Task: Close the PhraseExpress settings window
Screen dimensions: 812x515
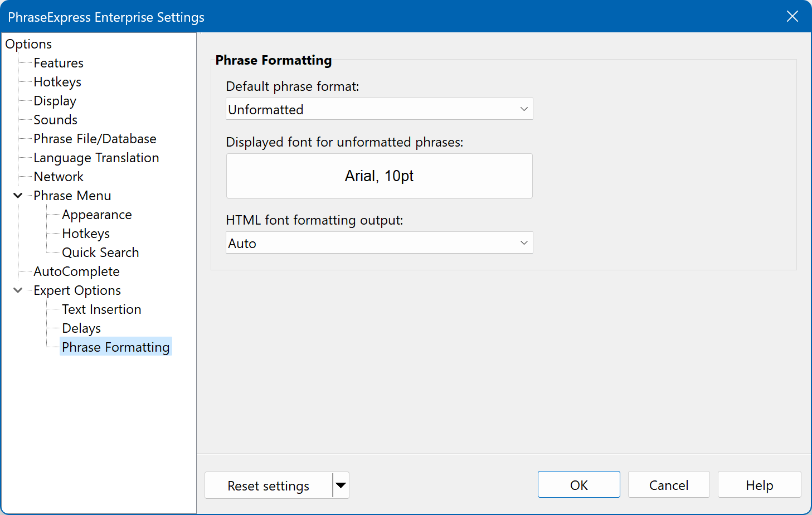Action: [792, 17]
